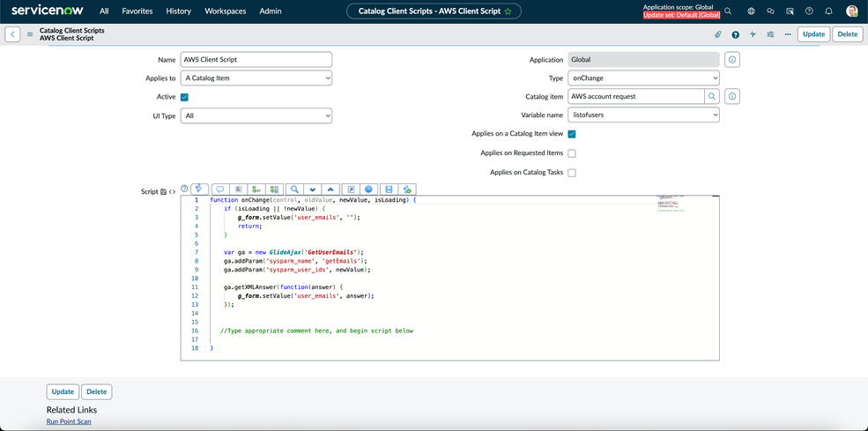This screenshot has height=431, width=868.
Task: Click the replace button in script toolbar
Action: (256, 189)
